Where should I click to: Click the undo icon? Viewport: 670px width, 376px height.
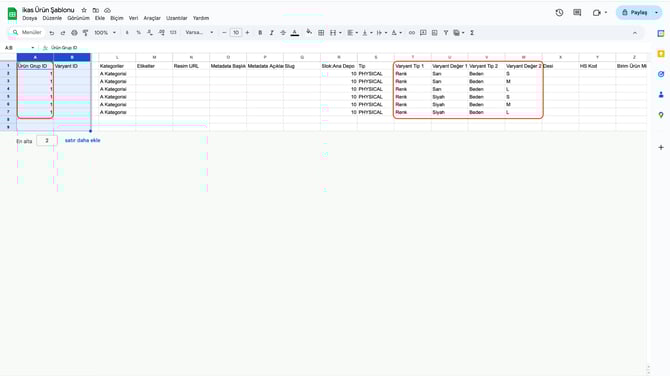(x=52, y=33)
